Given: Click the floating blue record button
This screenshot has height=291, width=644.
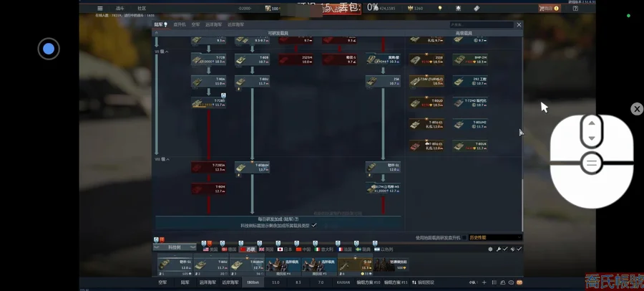Looking at the screenshot, I should (49, 49).
